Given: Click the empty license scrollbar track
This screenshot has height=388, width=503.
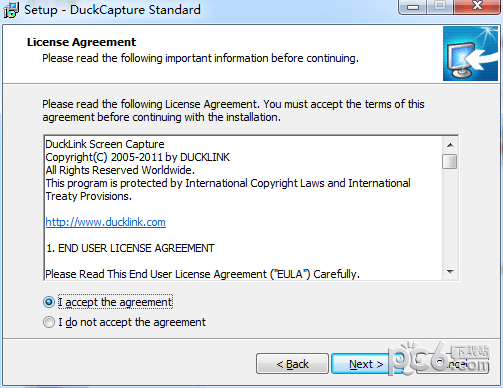Looking at the screenshot, I should (450, 217).
